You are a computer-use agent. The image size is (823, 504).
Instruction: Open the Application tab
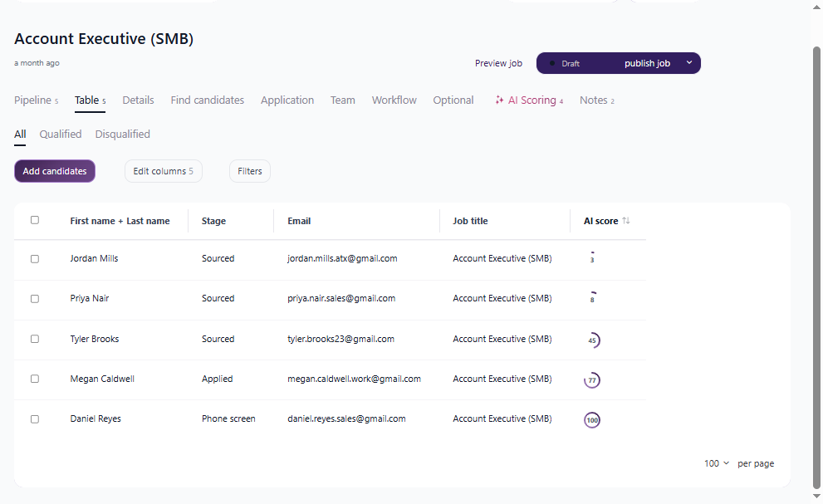click(287, 100)
